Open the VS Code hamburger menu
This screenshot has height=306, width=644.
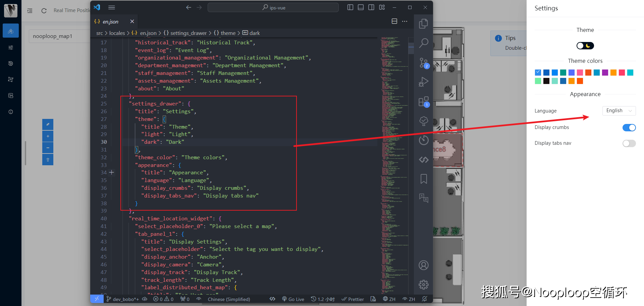click(x=112, y=7)
